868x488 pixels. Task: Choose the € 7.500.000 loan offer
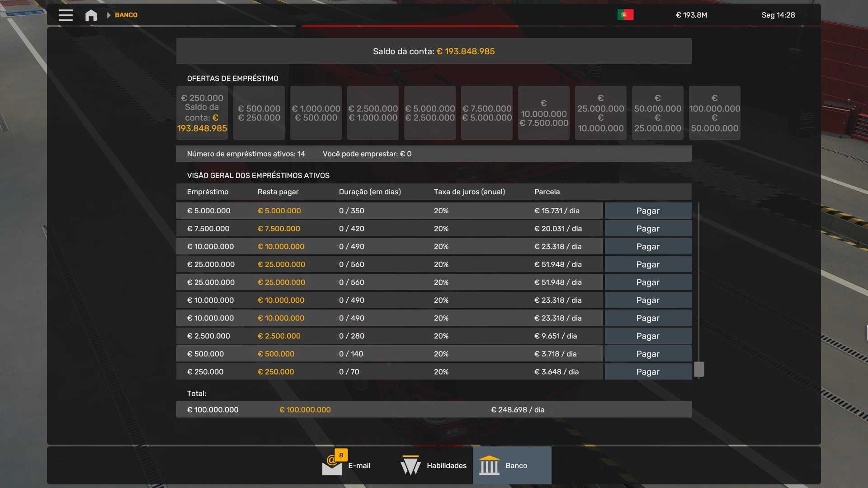coord(487,113)
